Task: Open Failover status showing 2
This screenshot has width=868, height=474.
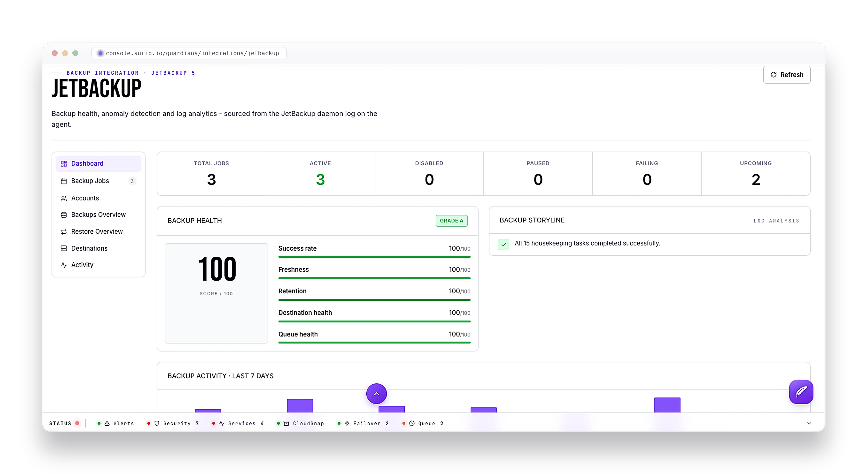Action: [363, 423]
